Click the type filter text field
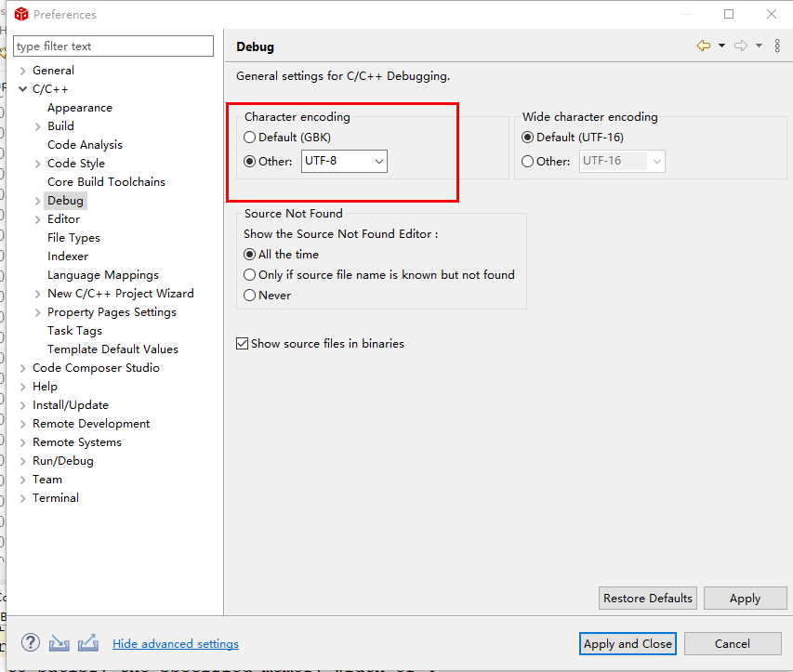 pyautogui.click(x=113, y=46)
